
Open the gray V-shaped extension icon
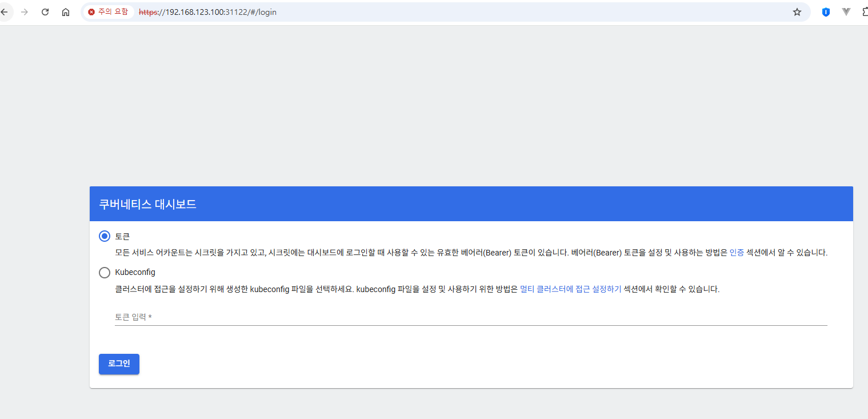point(846,12)
